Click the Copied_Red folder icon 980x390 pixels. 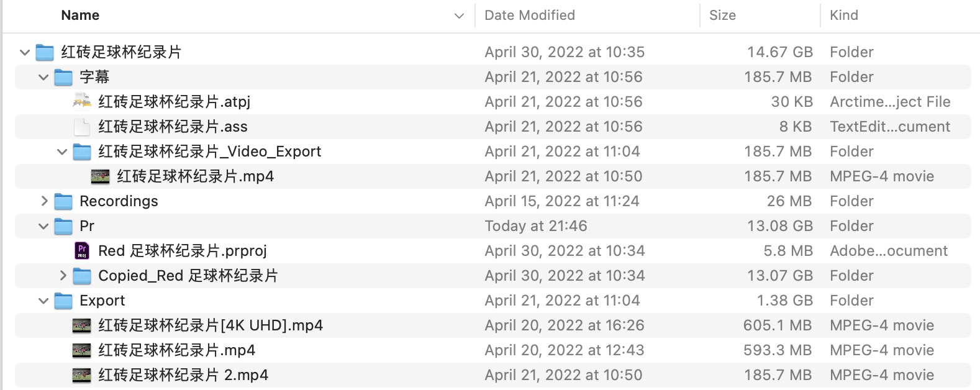pos(82,276)
